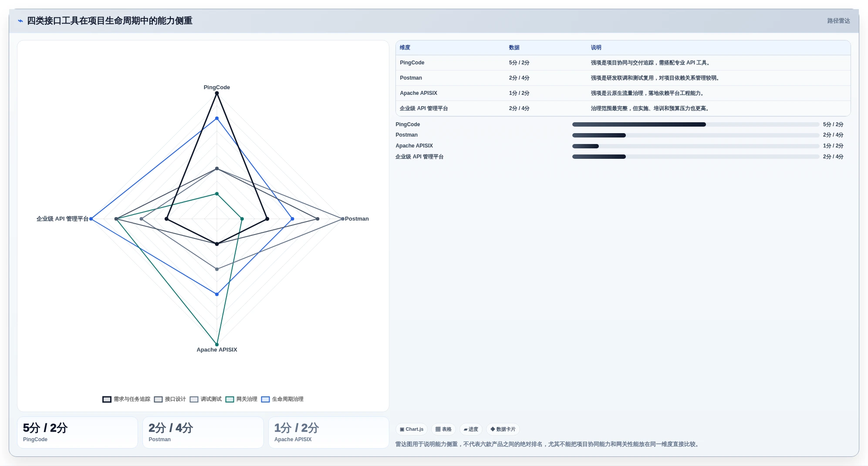Click the PingCode progress bar
Image resolution: width=868 pixels, height=466 pixels.
click(696, 124)
